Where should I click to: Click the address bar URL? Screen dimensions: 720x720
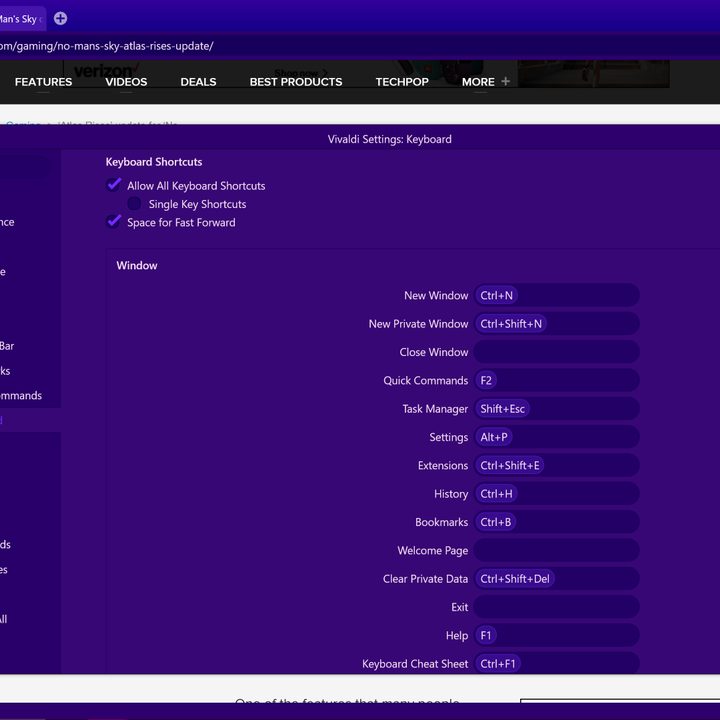coord(107,46)
